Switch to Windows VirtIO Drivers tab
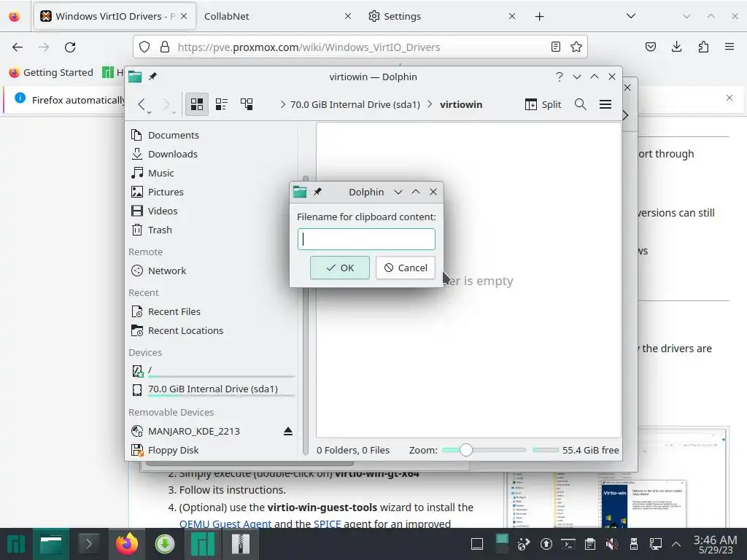 [114, 16]
